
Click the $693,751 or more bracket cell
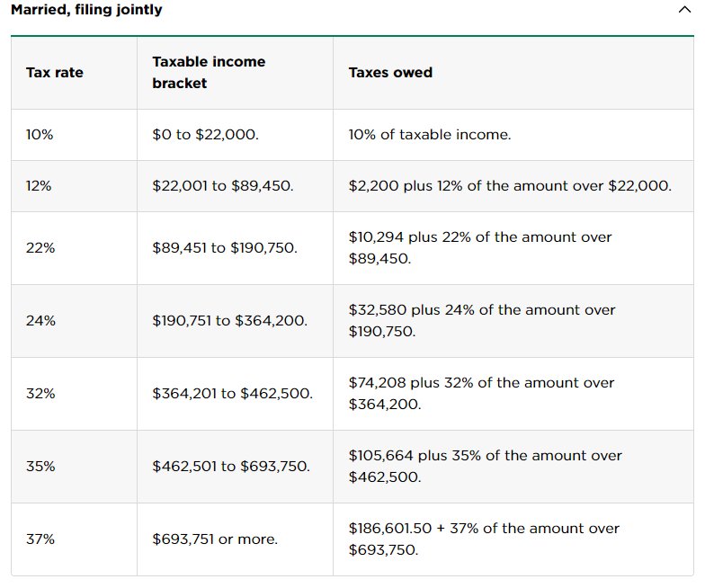(x=236, y=539)
